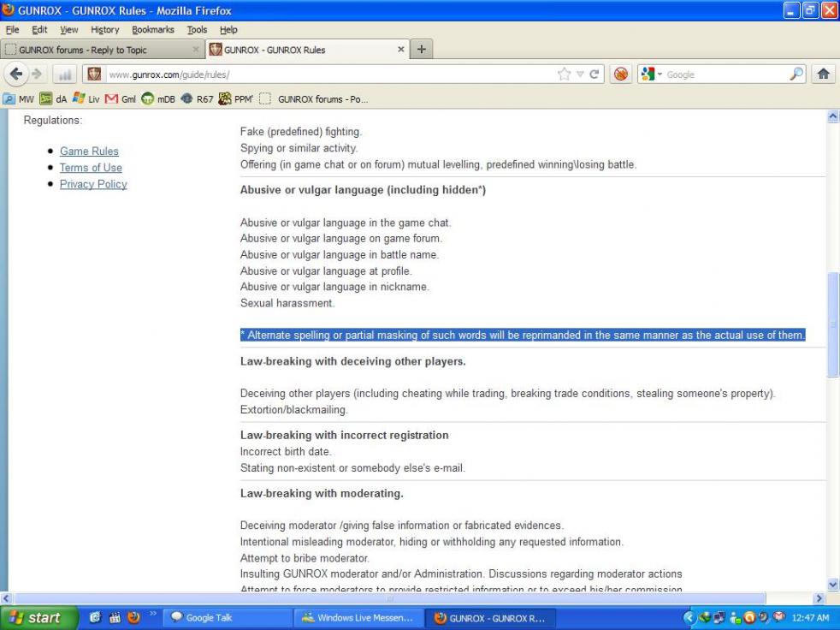Switch to GUNROX forums Reply to Topic tab
Image resolution: width=840 pixels, height=630 pixels.
point(92,50)
